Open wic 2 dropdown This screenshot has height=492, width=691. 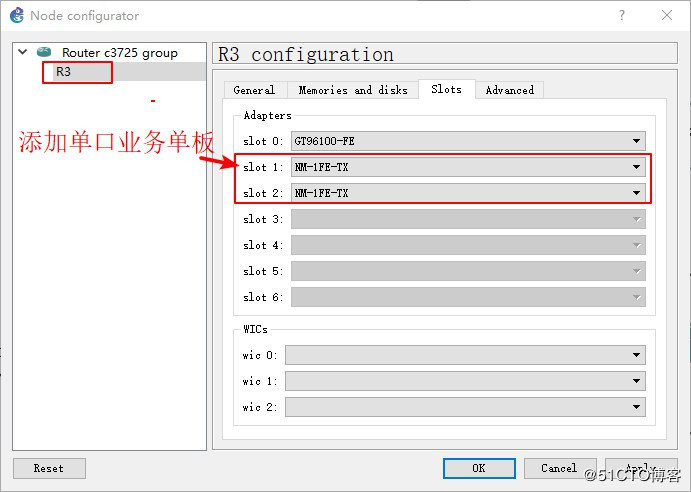(x=465, y=407)
